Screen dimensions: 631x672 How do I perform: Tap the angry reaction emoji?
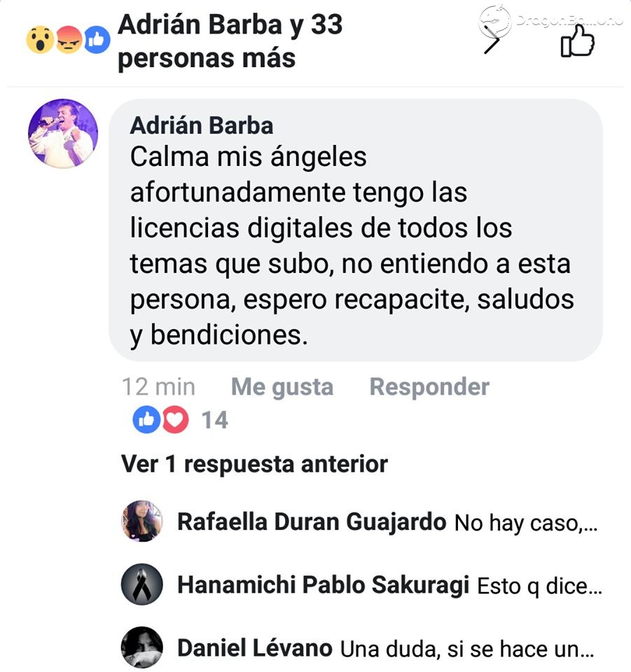(69, 40)
